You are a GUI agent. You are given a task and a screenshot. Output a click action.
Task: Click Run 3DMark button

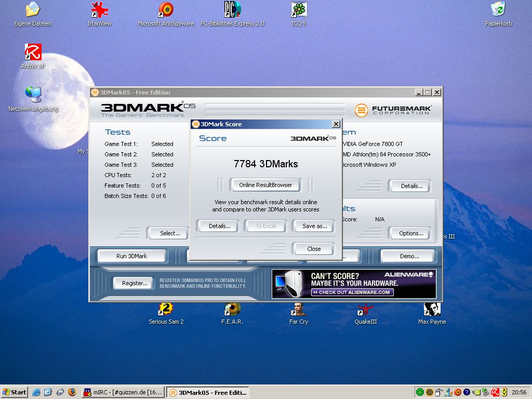(x=131, y=256)
